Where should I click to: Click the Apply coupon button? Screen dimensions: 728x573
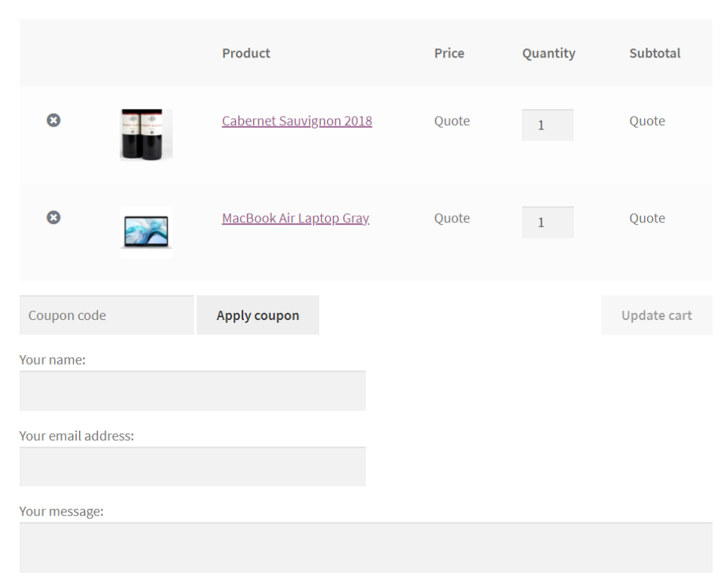click(257, 315)
